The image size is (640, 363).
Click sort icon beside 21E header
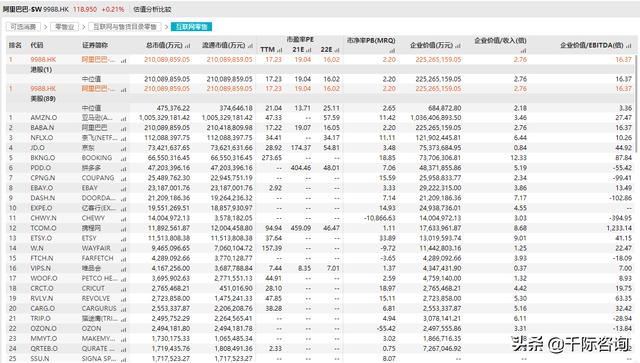[309, 50]
